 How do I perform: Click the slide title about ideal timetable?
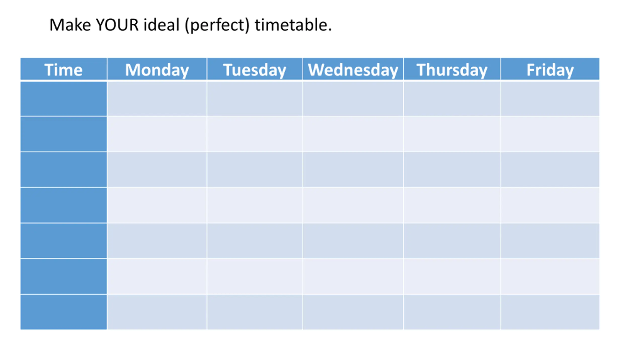pyautogui.click(x=190, y=25)
